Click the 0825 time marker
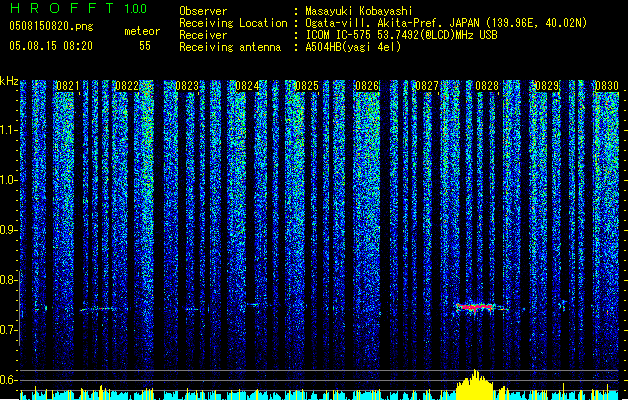Image resolution: width=629 pixels, height=400 pixels. click(x=307, y=86)
